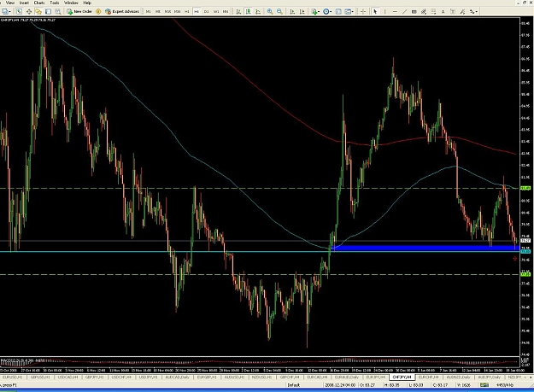The height and width of the screenshot is (392, 534).
Task: Select the text 'A' tool
Action: 443,12
